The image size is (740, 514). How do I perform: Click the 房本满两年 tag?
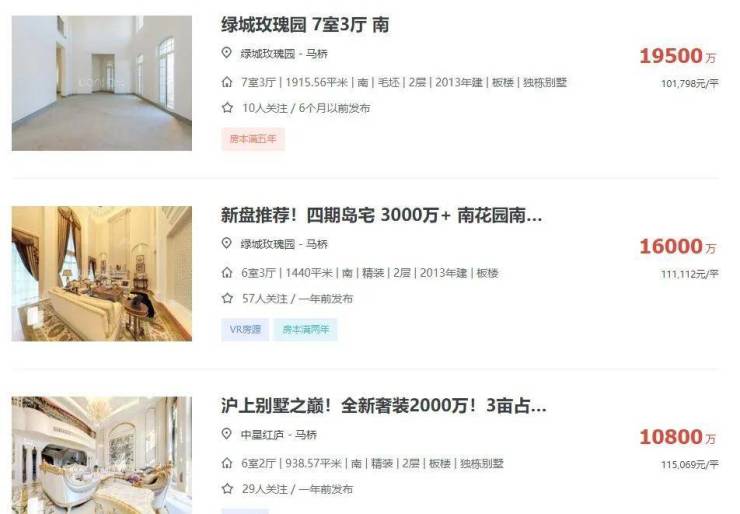[x=305, y=329]
